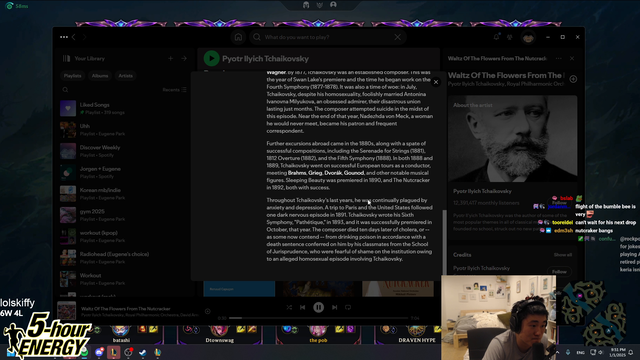The width and height of the screenshot is (640, 360).
Task: Skip to previous track
Action: [302, 307]
